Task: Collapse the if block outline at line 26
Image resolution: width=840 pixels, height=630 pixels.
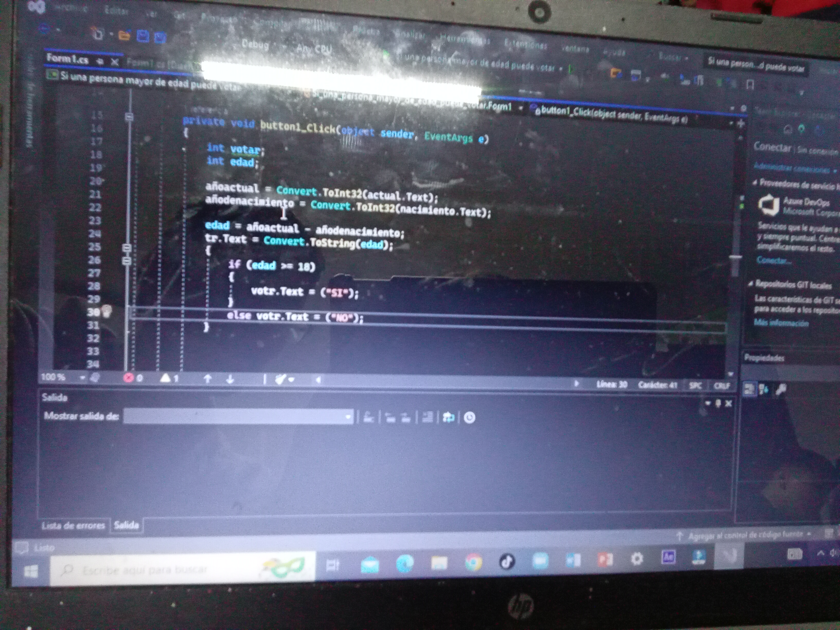Action: coord(127,261)
